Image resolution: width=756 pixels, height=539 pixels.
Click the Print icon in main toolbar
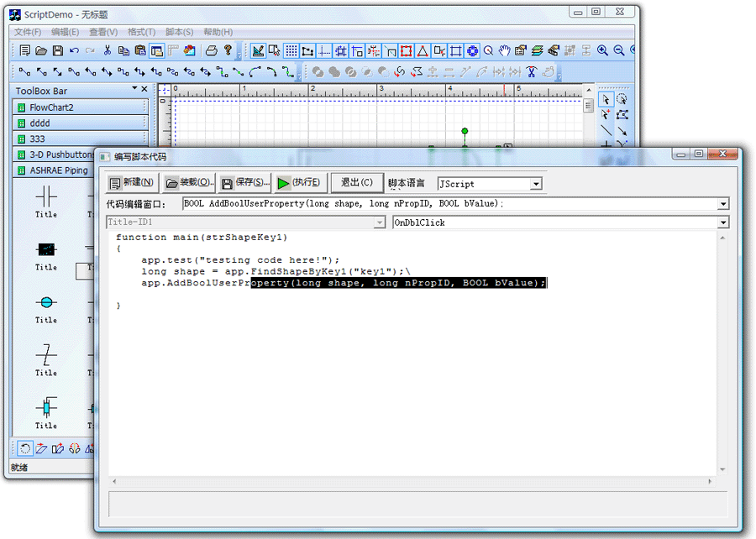point(212,50)
